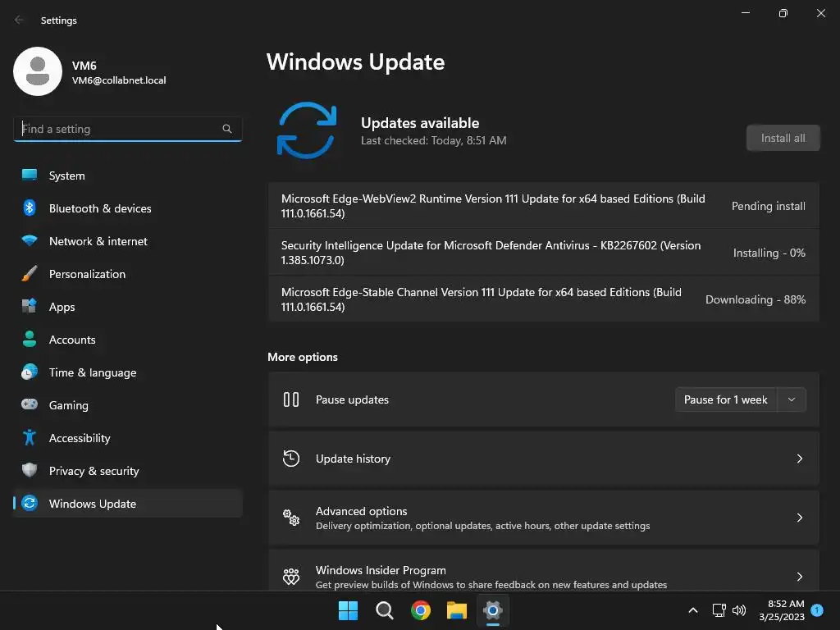The height and width of the screenshot is (630, 840).
Task: Select Edge-WebView2 Runtime update row
Action: click(544, 206)
